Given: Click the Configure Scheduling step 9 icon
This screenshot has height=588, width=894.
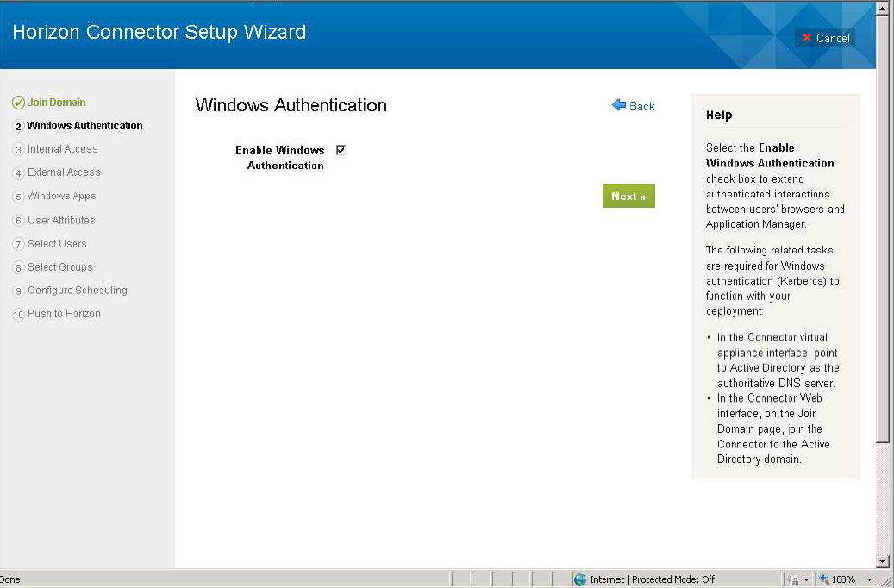Looking at the screenshot, I should click(x=18, y=291).
